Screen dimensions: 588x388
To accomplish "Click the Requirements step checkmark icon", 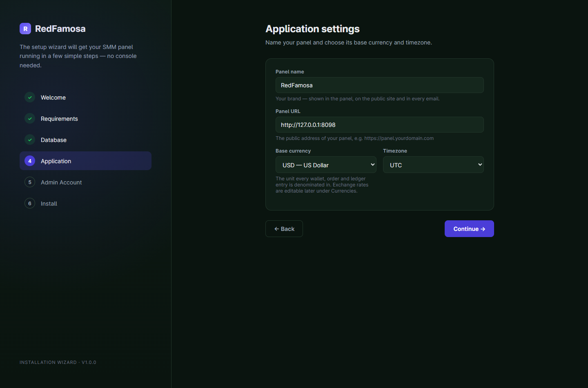I will (30, 119).
